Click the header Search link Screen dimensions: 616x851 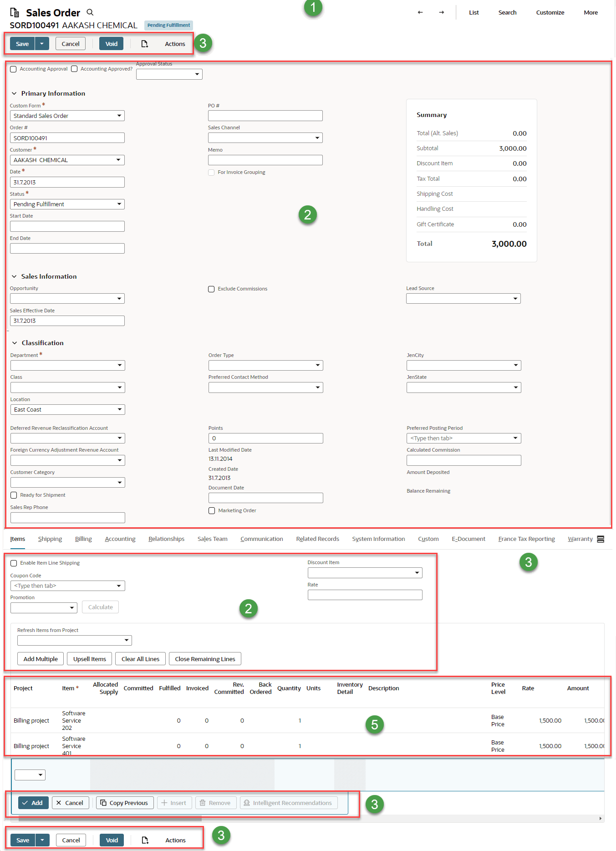tap(507, 12)
